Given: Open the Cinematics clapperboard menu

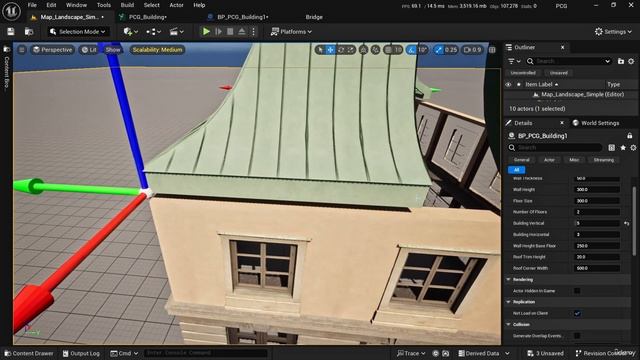Looking at the screenshot, I should [177, 31].
